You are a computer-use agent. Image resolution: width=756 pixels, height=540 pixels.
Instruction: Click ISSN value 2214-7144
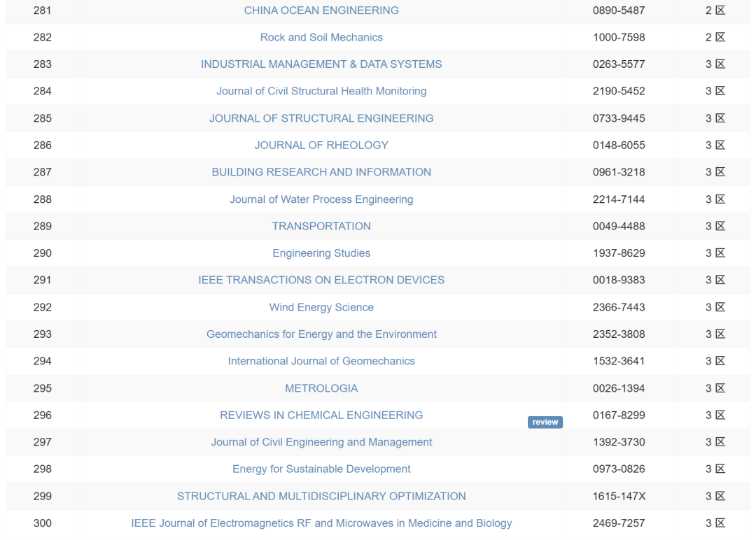click(x=619, y=199)
